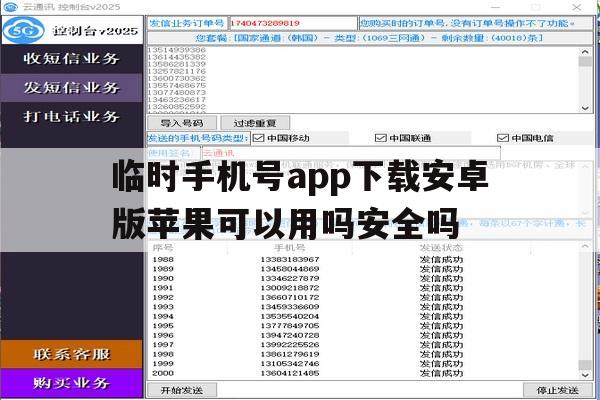Click the 购买业务 button
Viewport: 600px width, 400px height.
point(72,383)
